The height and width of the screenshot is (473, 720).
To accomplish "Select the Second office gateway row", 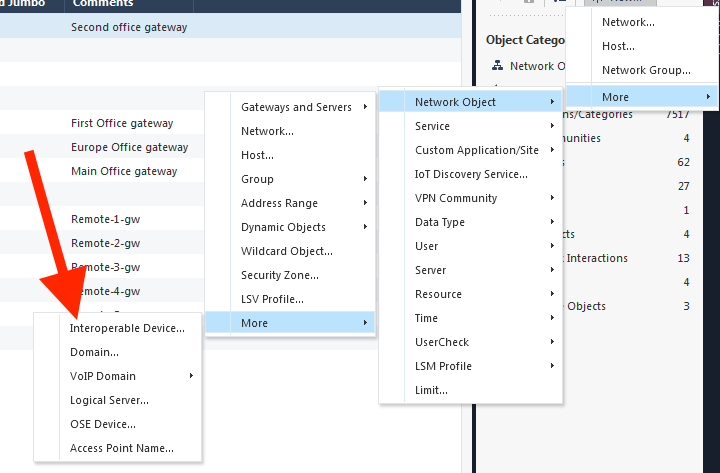I will (128, 27).
